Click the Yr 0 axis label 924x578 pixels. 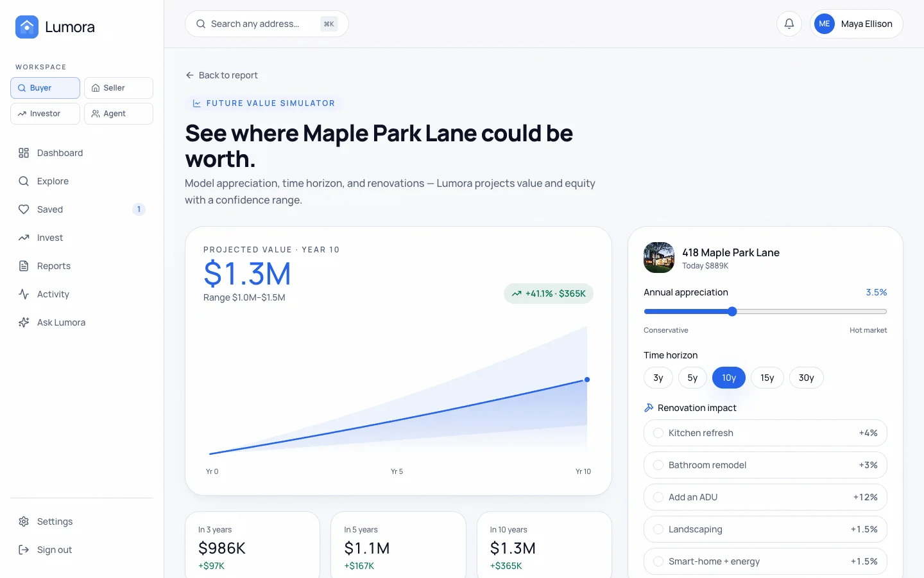pyautogui.click(x=212, y=471)
